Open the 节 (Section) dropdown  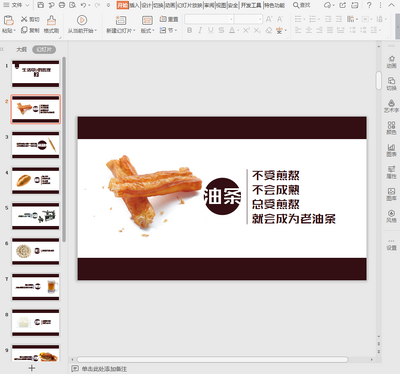(x=168, y=30)
